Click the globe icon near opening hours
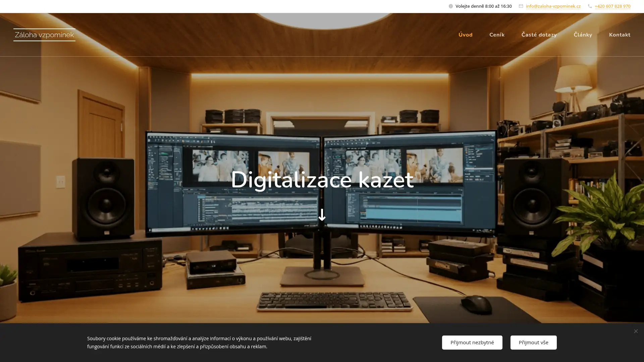Screen dimensions: 644x362 (450, 6)
